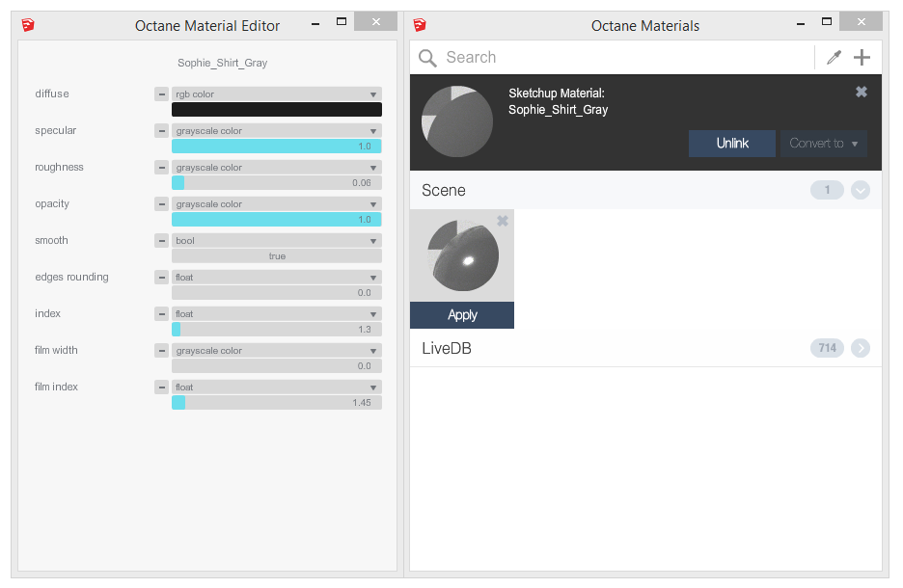
Task: Click Sophie_Shirt_Gray title in Material Editor
Action: 222,63
